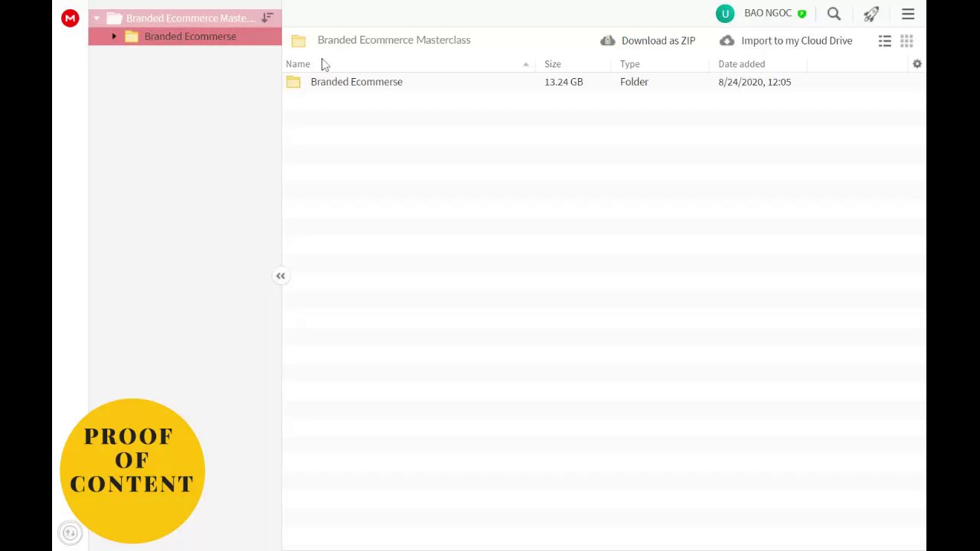This screenshot has height=551, width=980.
Task: Click the transfers icon at bottom left
Action: tap(70, 533)
